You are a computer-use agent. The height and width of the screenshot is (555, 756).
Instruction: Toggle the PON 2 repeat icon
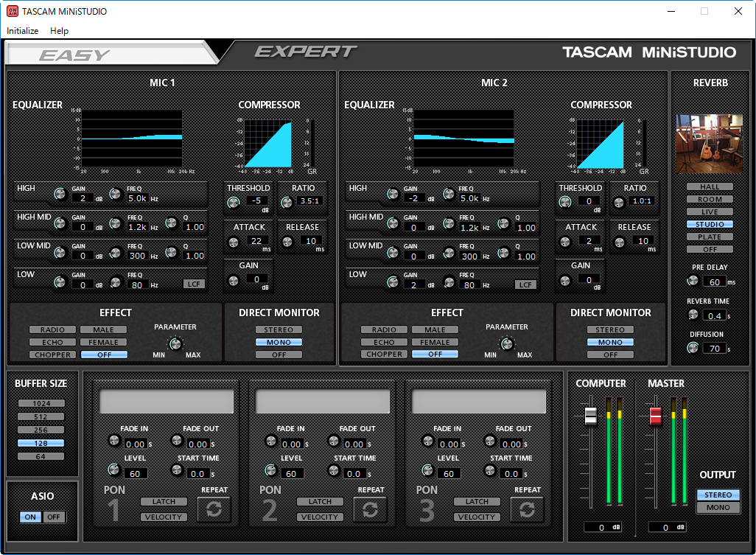point(371,509)
